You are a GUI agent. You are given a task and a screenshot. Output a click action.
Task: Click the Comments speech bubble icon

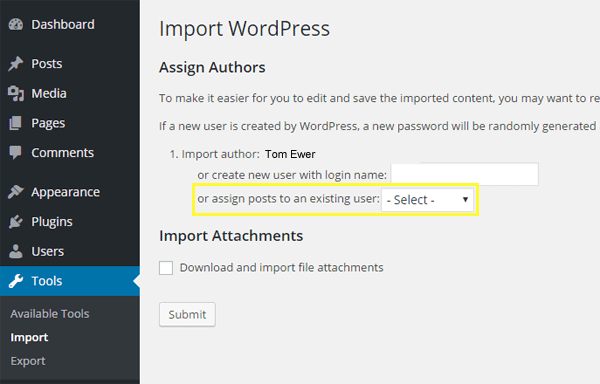pyautogui.click(x=16, y=153)
